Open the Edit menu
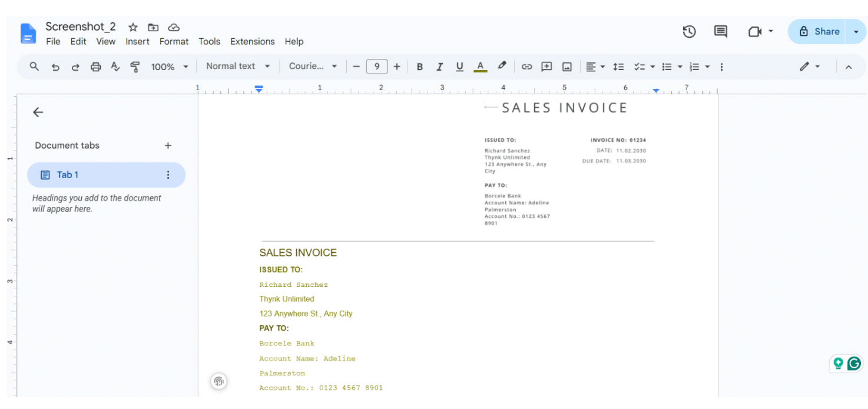The image size is (868, 409). 78,41
